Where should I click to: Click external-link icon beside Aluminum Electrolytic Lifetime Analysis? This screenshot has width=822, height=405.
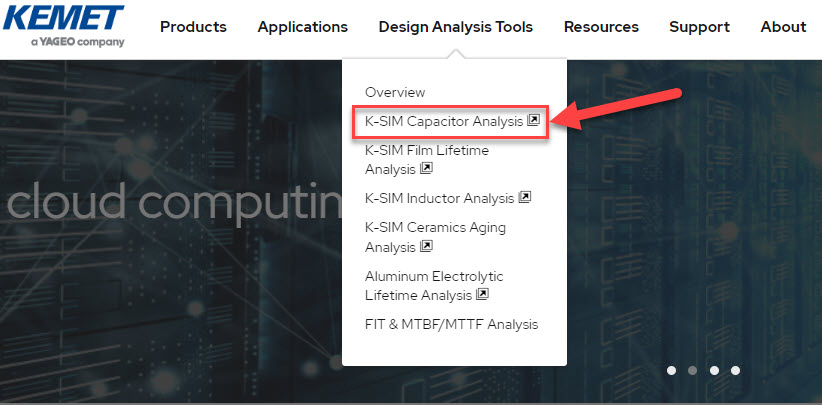click(482, 294)
